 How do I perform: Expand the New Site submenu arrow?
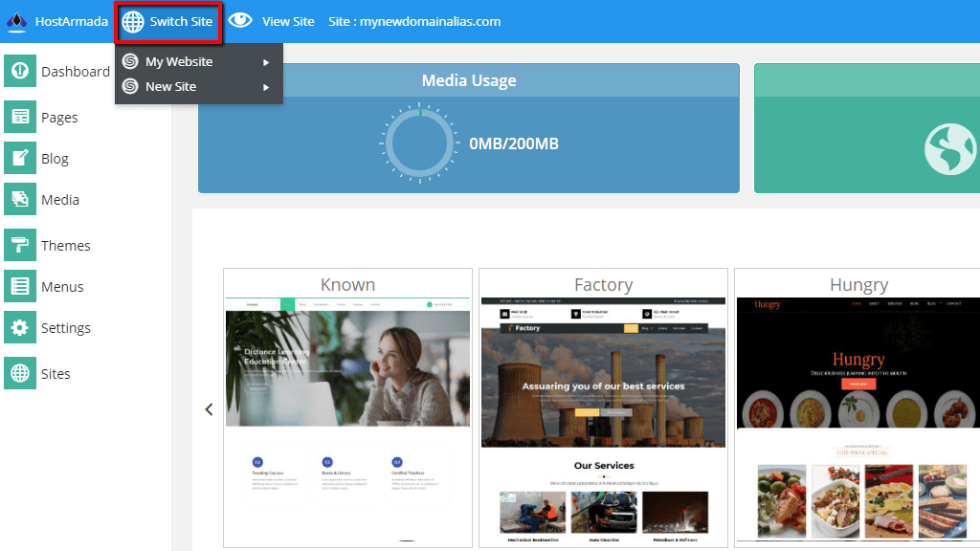(x=266, y=87)
